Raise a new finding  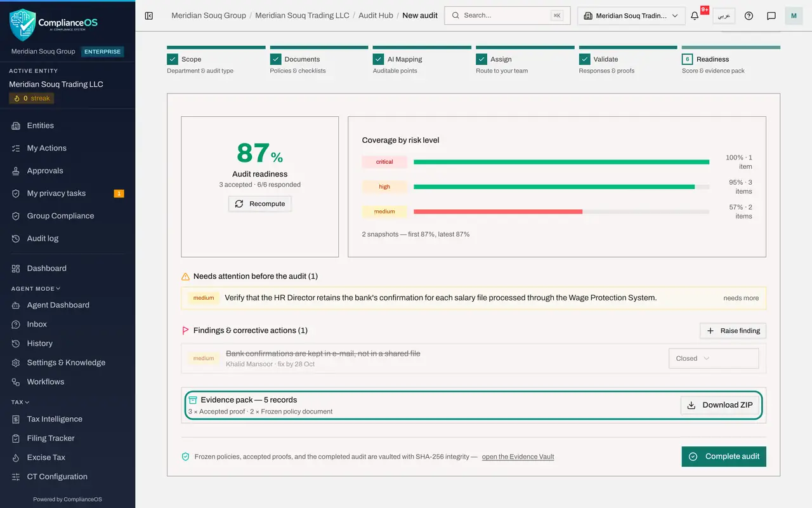[x=733, y=331]
